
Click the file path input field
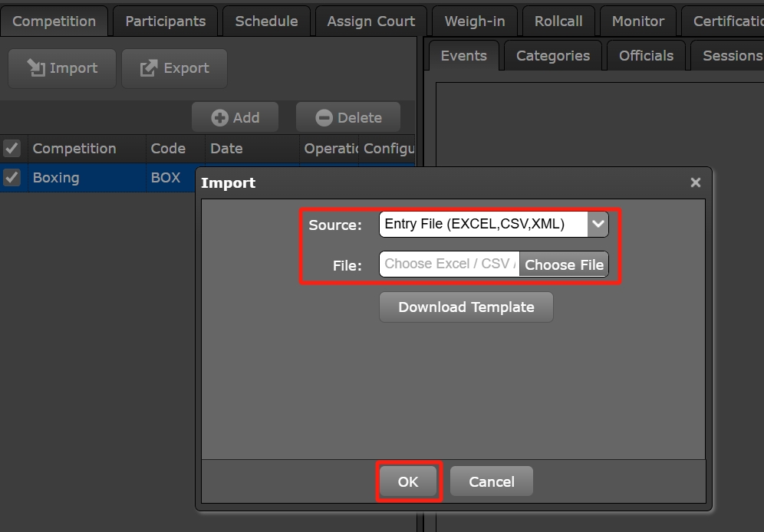(449, 264)
